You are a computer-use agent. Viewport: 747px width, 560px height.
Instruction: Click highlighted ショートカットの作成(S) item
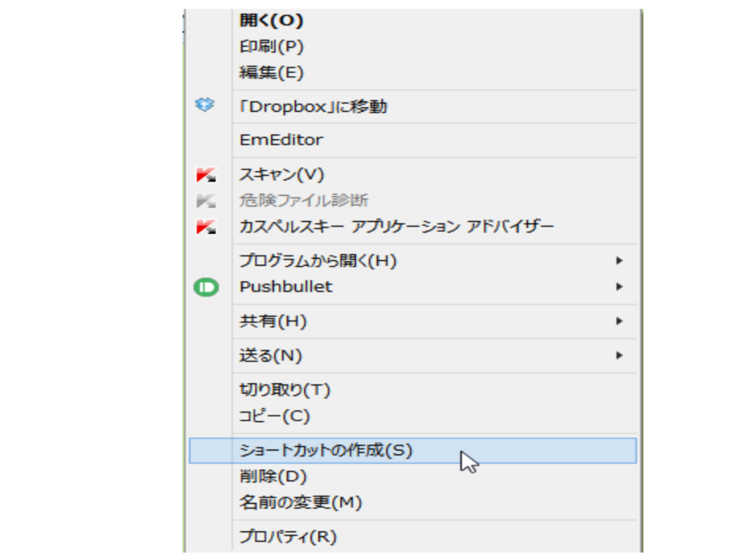pos(326,451)
